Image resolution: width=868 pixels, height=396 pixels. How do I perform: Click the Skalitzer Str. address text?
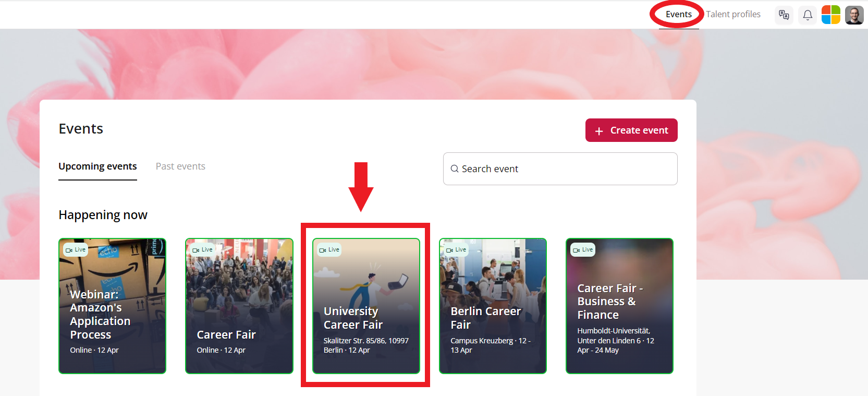tap(366, 345)
